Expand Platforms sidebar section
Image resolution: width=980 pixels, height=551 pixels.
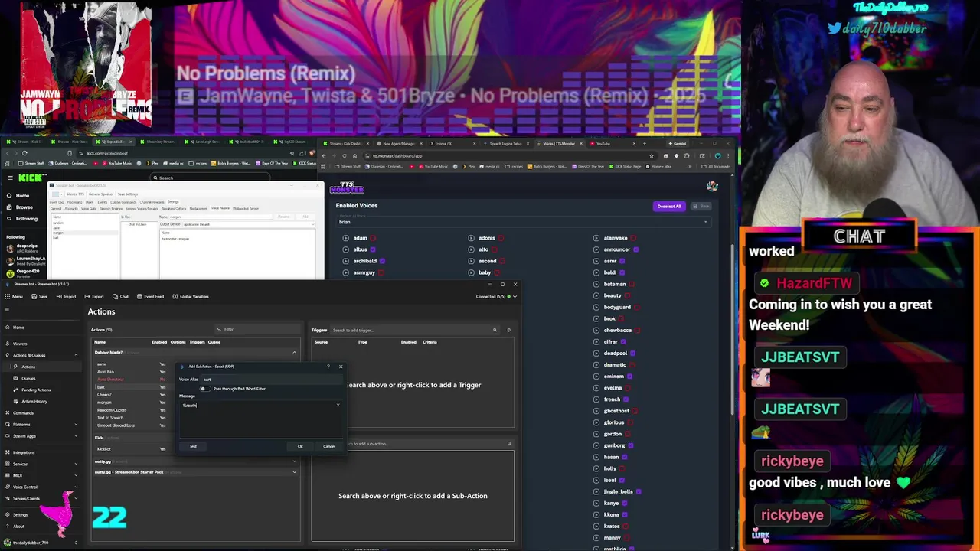point(75,425)
